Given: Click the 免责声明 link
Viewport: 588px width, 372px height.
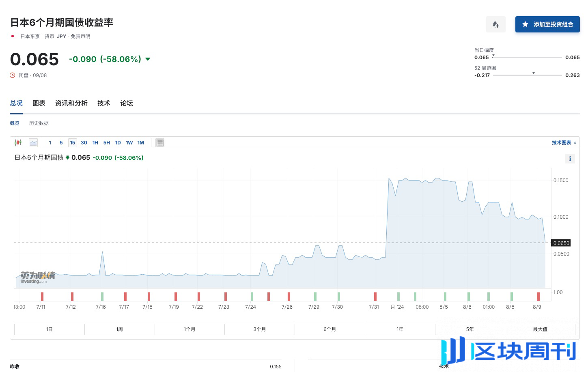Looking at the screenshot, I should [80, 36].
